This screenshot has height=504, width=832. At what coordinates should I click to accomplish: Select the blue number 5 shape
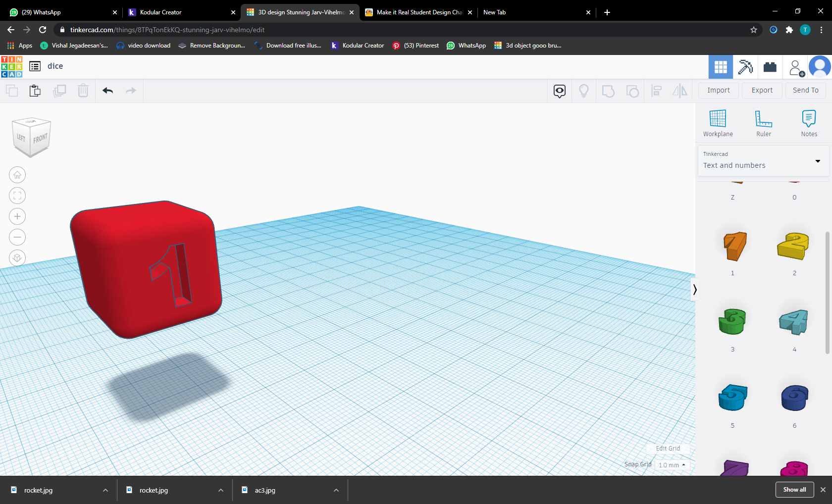click(x=733, y=398)
